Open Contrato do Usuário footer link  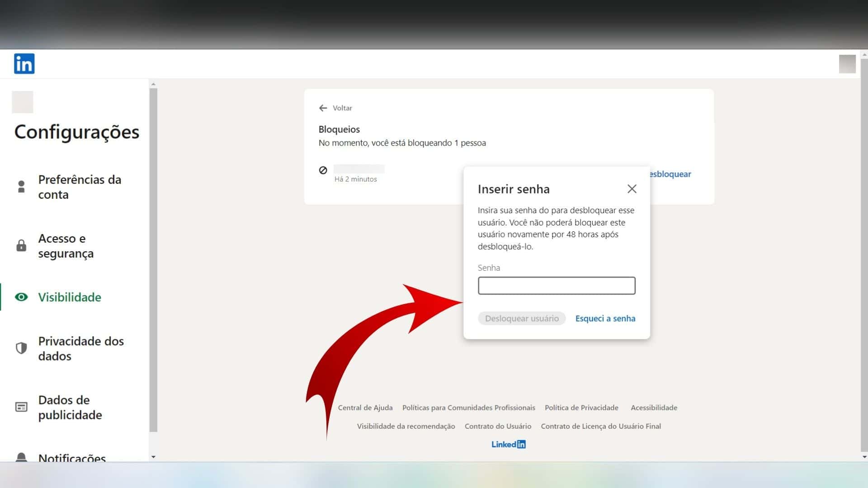click(x=498, y=426)
